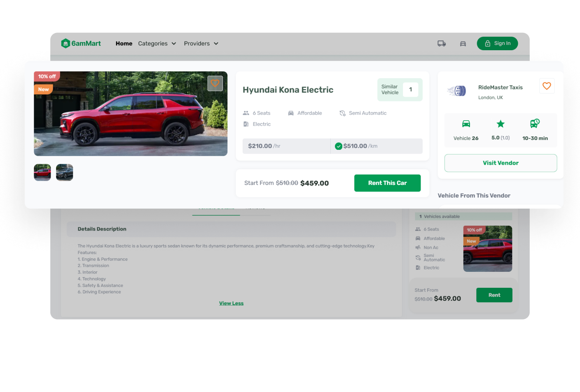Go to the Home menu item

124,44
